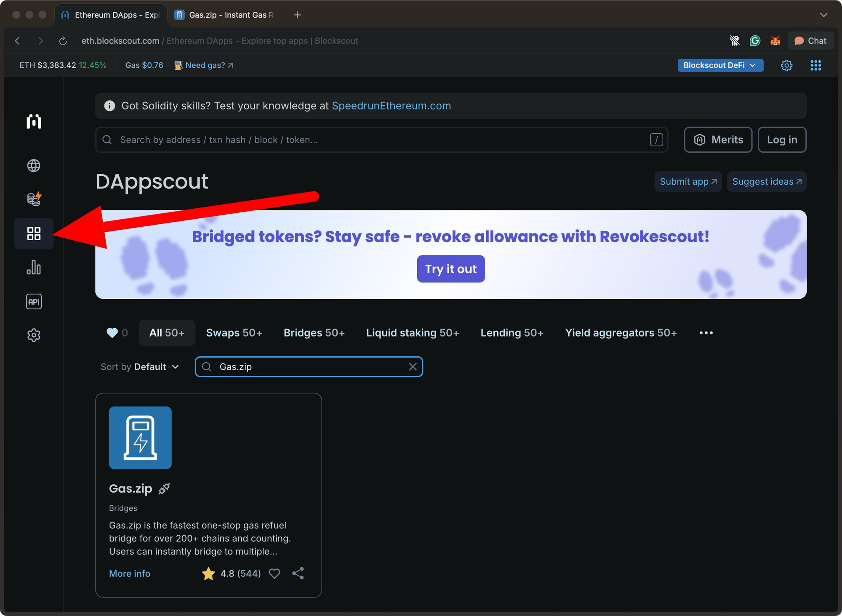This screenshot has width=842, height=616.
Task: Open the charts and stats sidebar icon
Action: 34,268
